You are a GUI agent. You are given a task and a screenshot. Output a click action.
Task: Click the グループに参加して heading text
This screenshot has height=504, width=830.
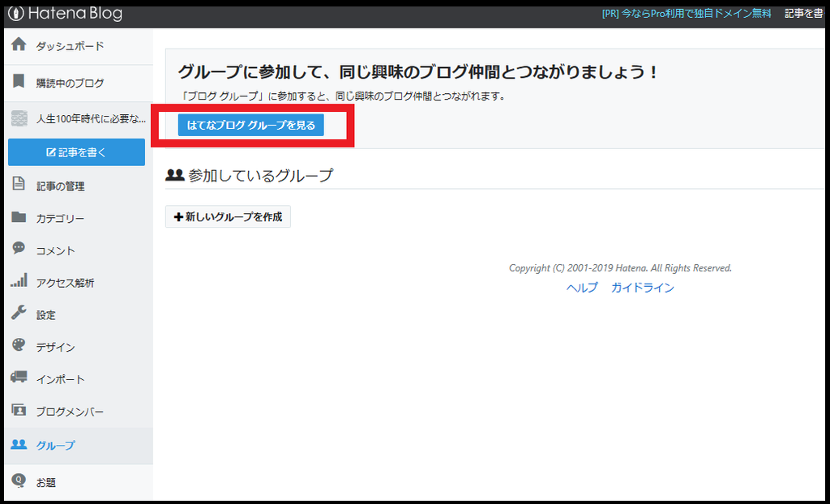pos(417,72)
